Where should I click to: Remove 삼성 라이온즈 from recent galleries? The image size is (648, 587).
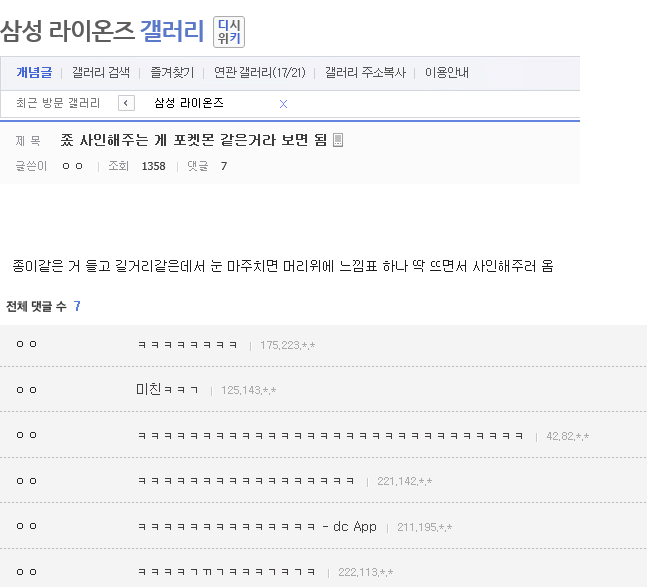tap(283, 104)
